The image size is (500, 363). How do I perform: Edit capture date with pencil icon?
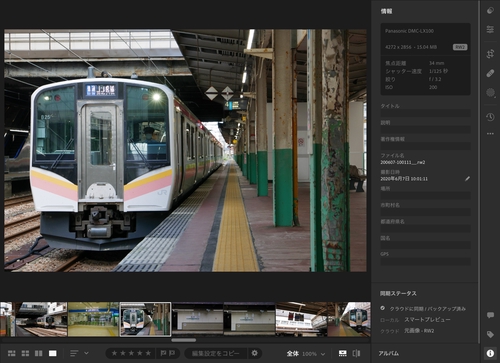pos(467,179)
